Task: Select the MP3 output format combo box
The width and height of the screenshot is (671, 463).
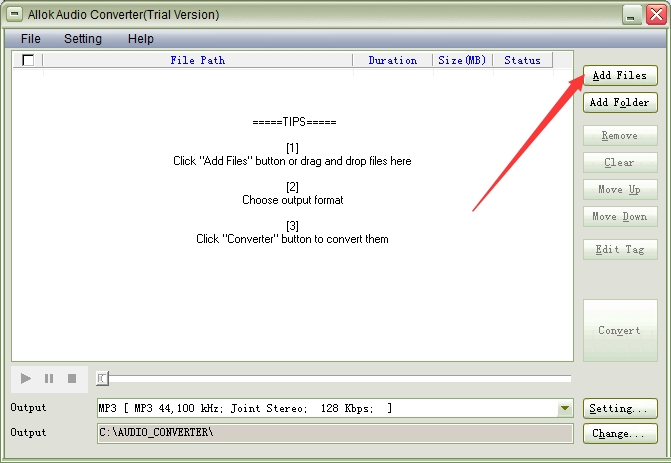Action: coord(335,408)
